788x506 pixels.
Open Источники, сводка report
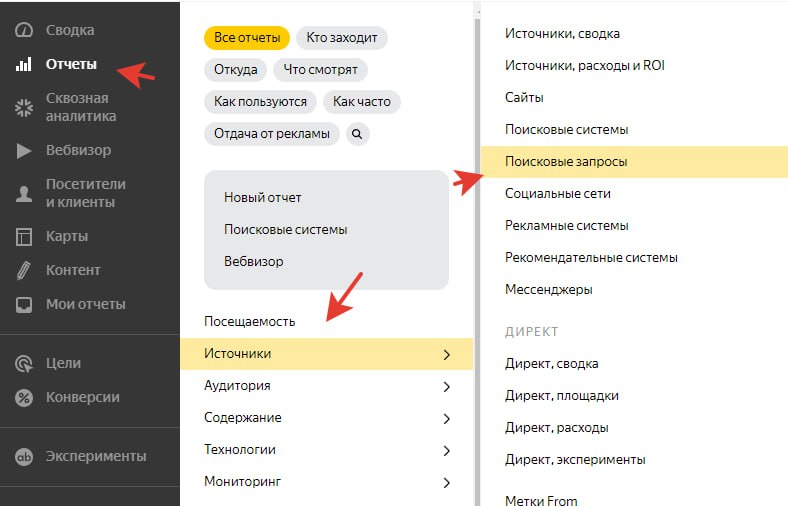pyautogui.click(x=562, y=34)
